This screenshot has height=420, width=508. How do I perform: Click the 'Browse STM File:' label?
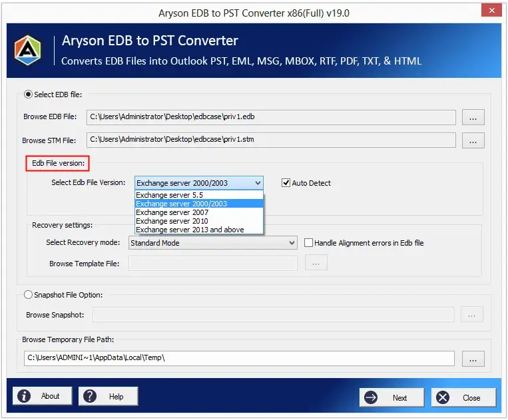pyautogui.click(x=49, y=140)
